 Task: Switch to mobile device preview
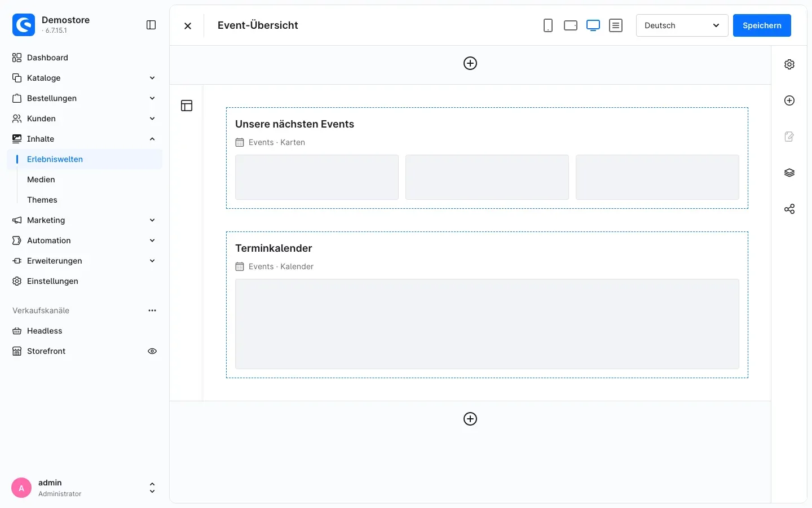coord(548,25)
